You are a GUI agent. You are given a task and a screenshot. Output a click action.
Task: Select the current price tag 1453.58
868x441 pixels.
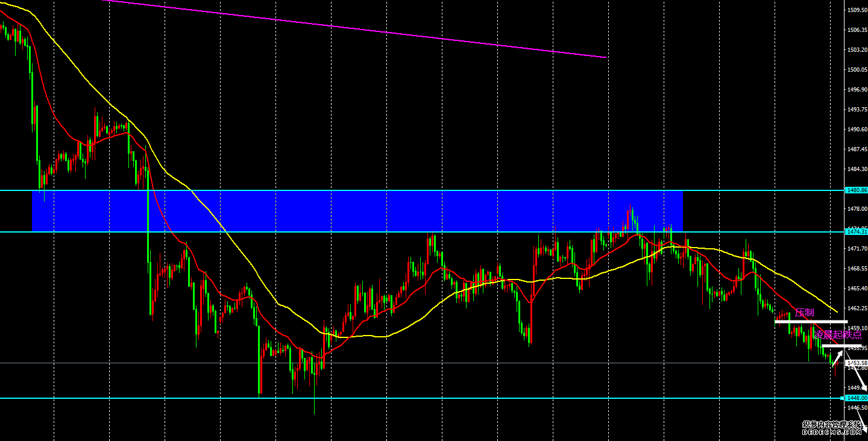857,363
